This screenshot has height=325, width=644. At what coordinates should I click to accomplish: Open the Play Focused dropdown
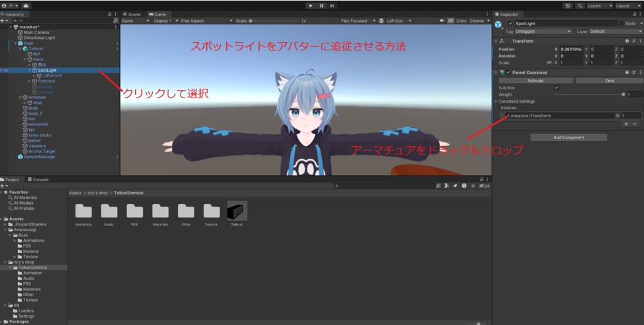click(358, 21)
